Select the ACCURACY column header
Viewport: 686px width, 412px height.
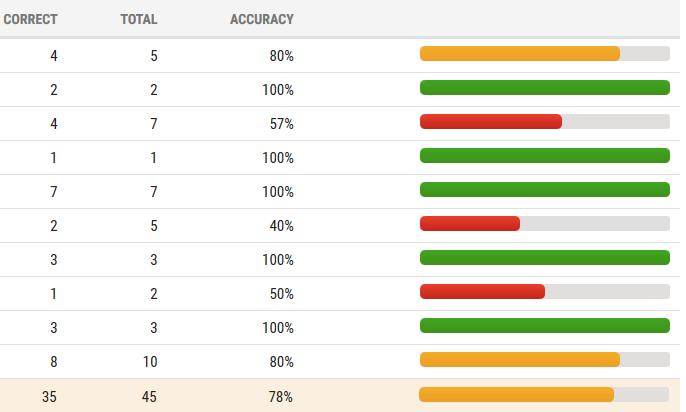tap(262, 19)
